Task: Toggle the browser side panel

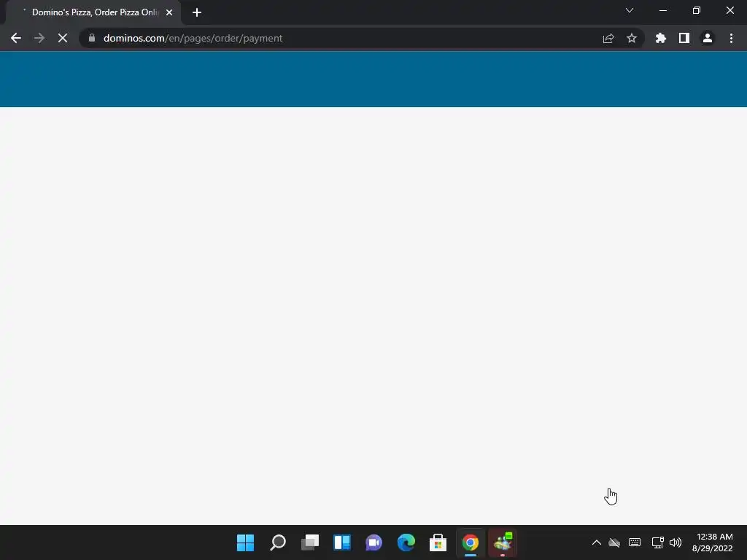Action: (x=684, y=38)
